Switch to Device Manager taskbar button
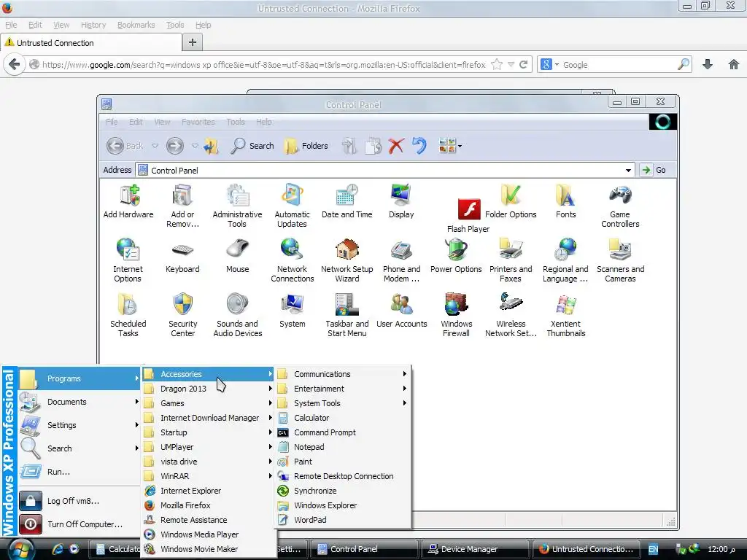The height and width of the screenshot is (560, 747). [475, 549]
